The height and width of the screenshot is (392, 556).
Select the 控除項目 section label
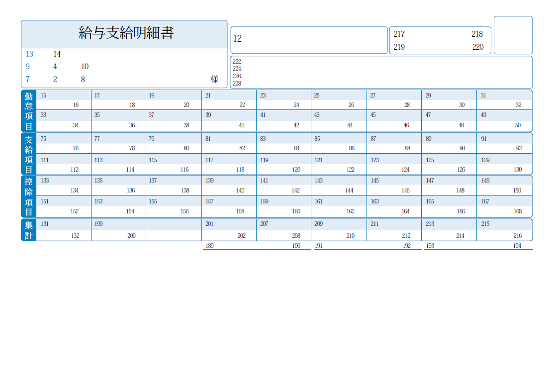click(29, 196)
